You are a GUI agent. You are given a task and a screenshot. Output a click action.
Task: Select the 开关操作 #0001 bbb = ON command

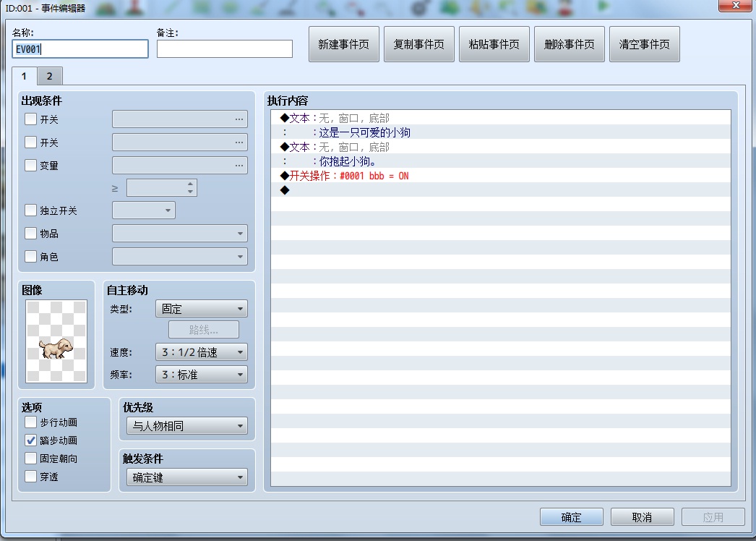[501, 176]
